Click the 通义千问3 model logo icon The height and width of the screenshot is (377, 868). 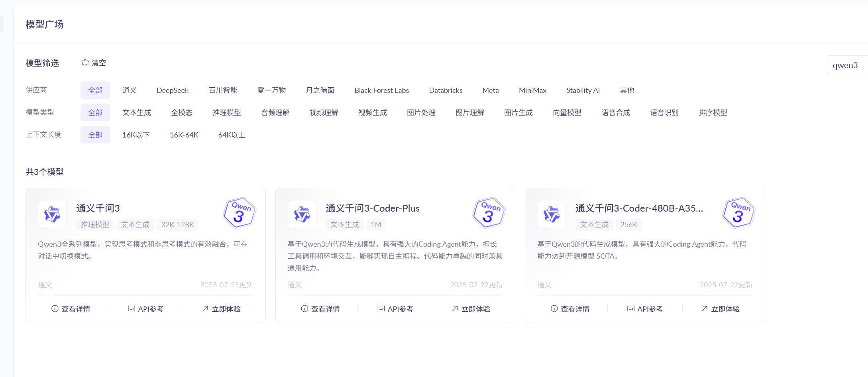pos(52,214)
